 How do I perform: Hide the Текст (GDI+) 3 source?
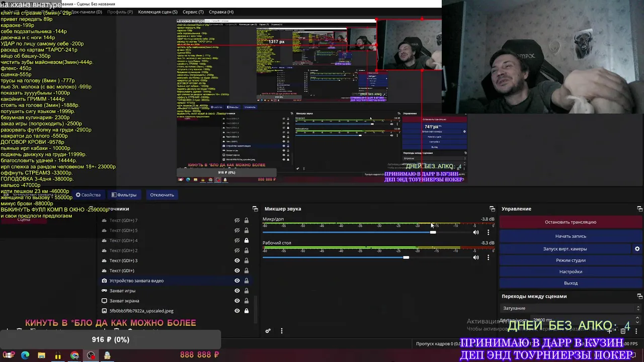(x=237, y=260)
